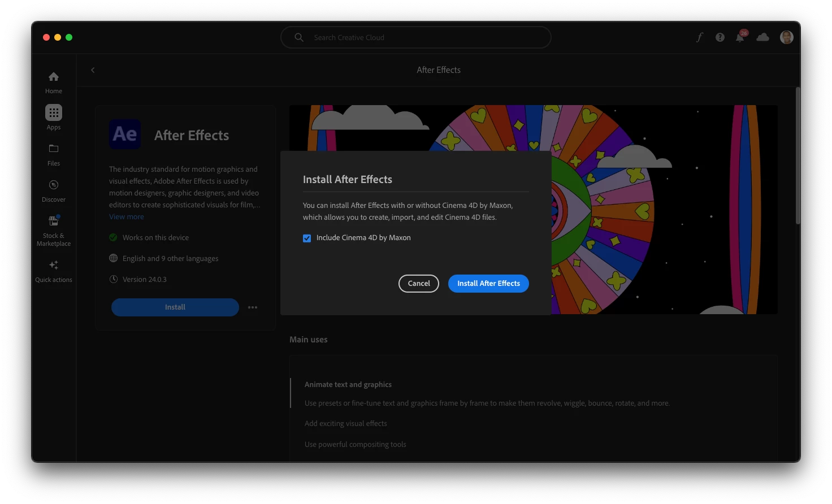832x504 pixels.
Task: Click the languages globe icon
Action: [x=113, y=258]
